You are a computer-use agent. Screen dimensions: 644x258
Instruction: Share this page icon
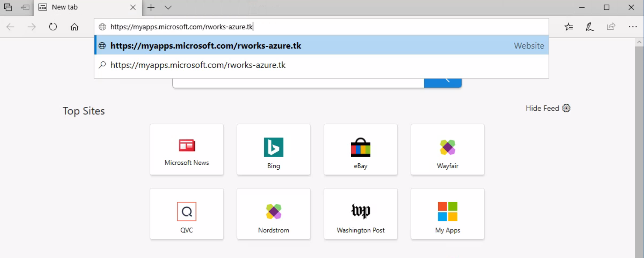pyautogui.click(x=611, y=27)
